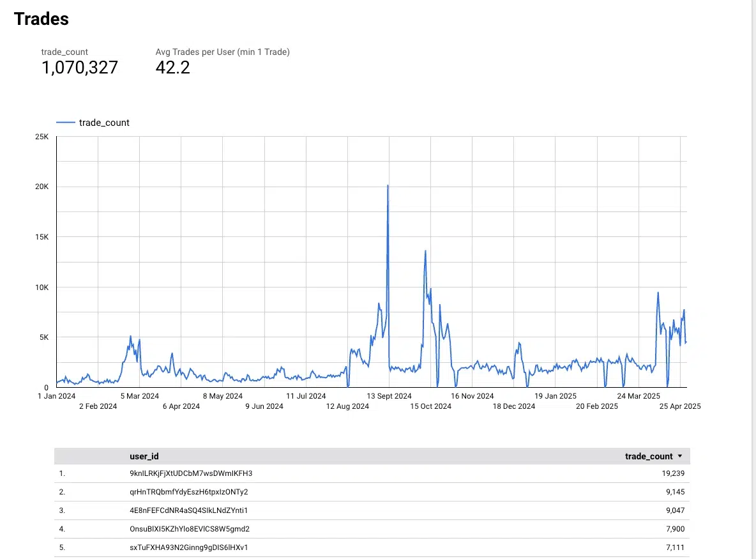
Task: Select the Trades page title
Action: [42, 19]
